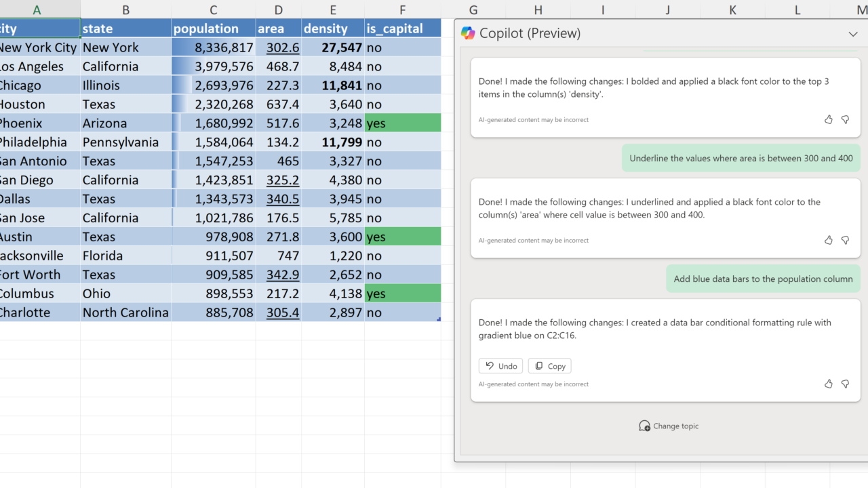Thumbs up the density bolding response

tap(828, 119)
